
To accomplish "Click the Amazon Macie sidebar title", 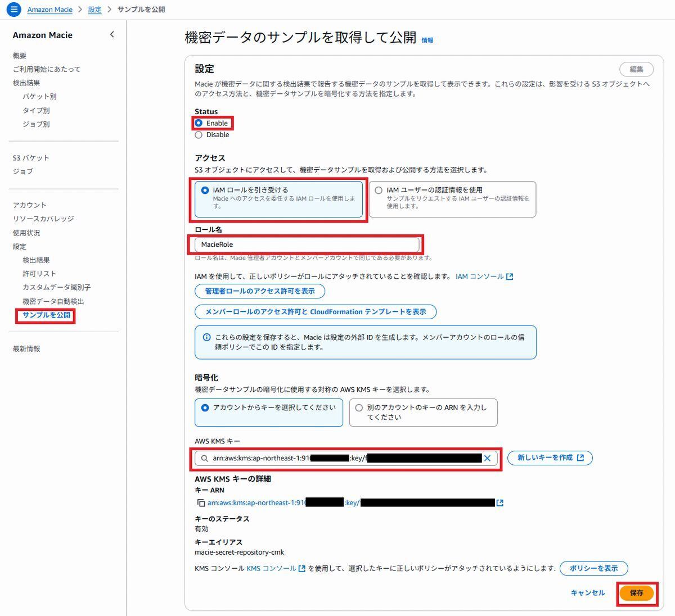I will [43, 35].
